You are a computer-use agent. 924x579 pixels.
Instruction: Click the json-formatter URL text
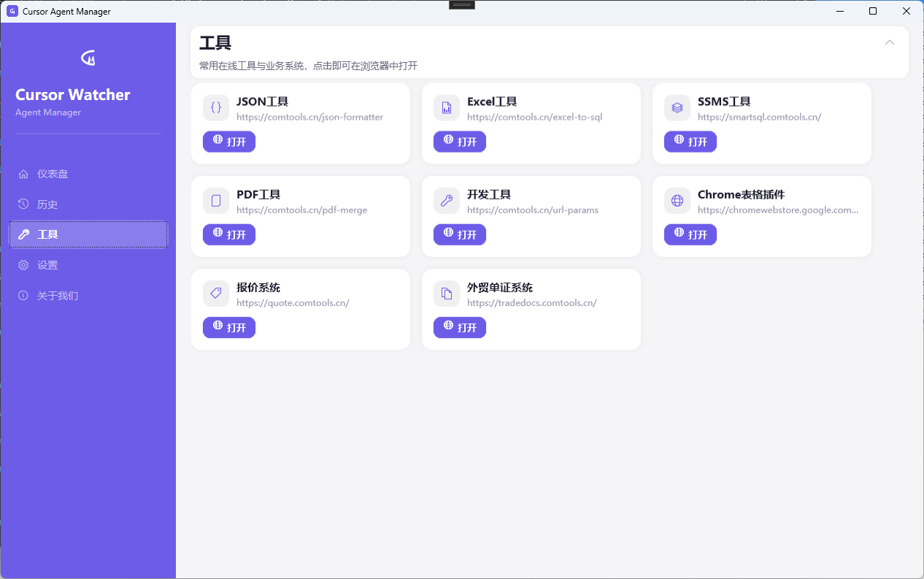[309, 117]
